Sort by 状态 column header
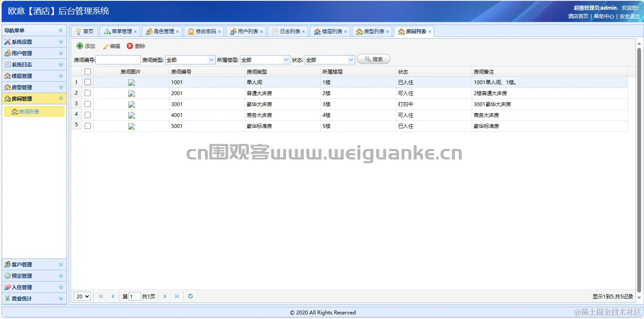The height and width of the screenshot is (319, 644). tap(434, 72)
